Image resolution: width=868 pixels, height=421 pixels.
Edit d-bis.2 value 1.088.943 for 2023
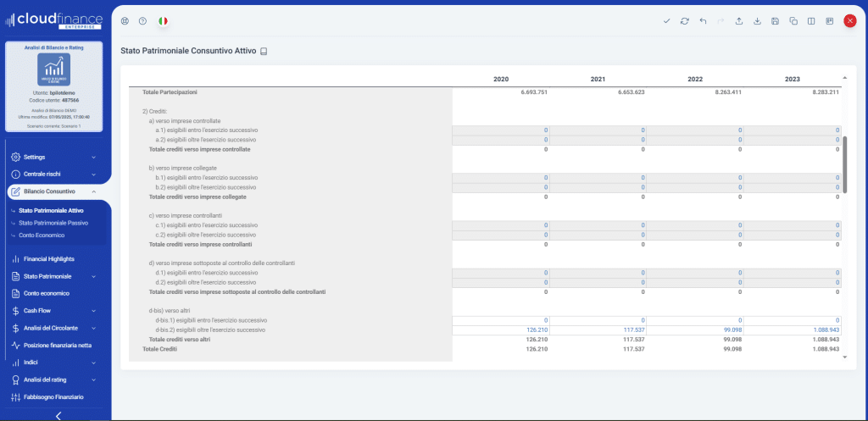click(x=793, y=330)
